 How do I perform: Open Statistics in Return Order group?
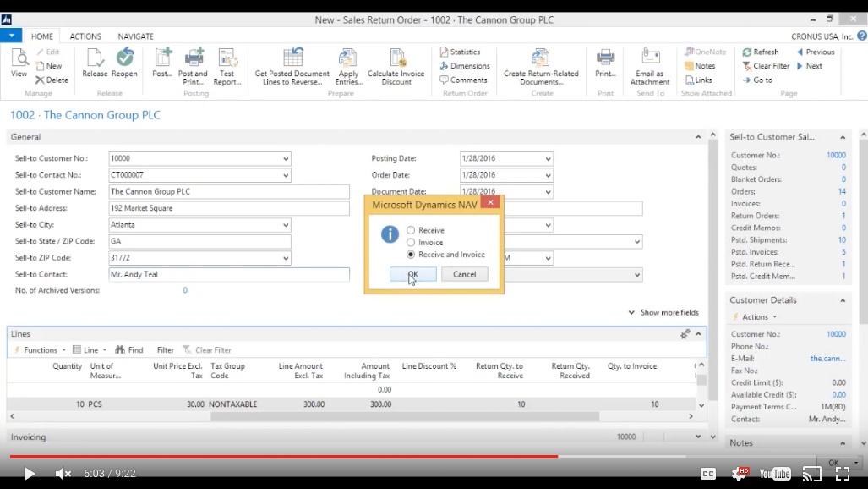(x=460, y=52)
